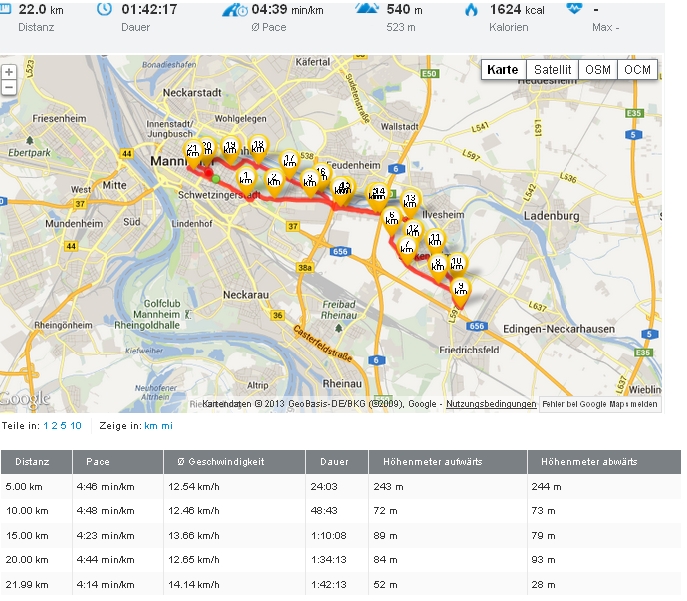The width and height of the screenshot is (687, 601).
Task: Click the 13 km marker pin
Action: tap(409, 200)
